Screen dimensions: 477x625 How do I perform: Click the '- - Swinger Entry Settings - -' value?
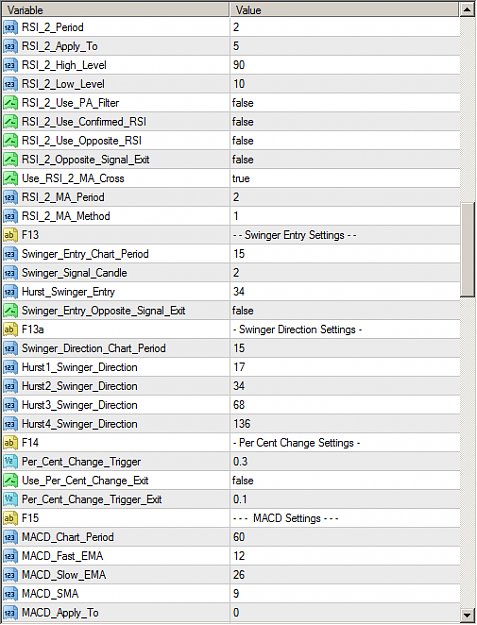[294, 235]
